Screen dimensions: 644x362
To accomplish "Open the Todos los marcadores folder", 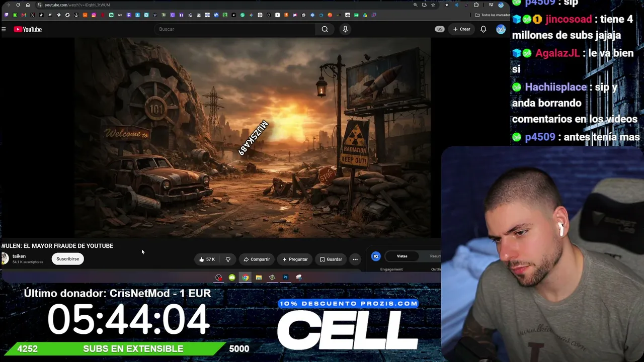I will (493, 15).
